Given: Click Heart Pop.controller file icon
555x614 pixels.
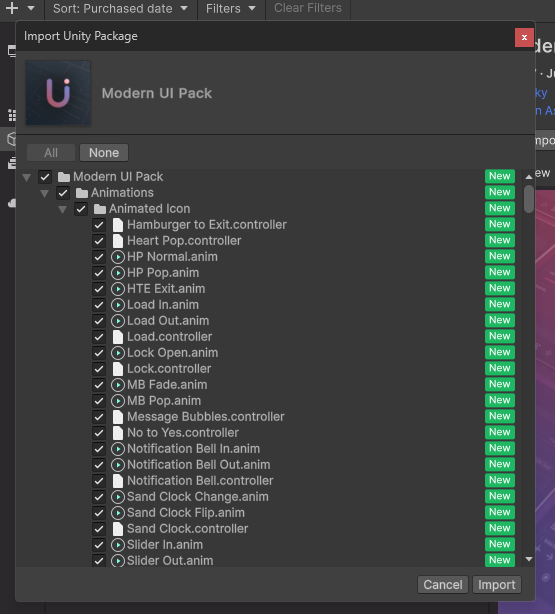Looking at the screenshot, I should tap(118, 241).
